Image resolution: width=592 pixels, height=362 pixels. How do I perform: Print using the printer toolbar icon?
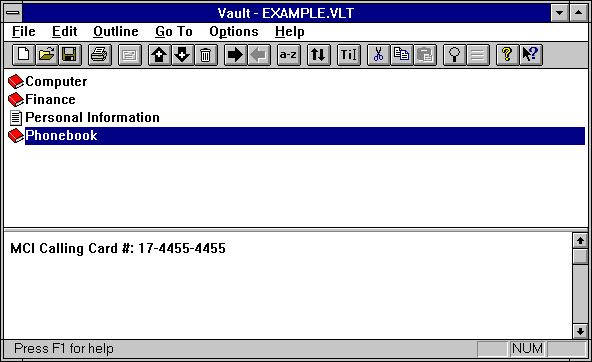(100, 55)
